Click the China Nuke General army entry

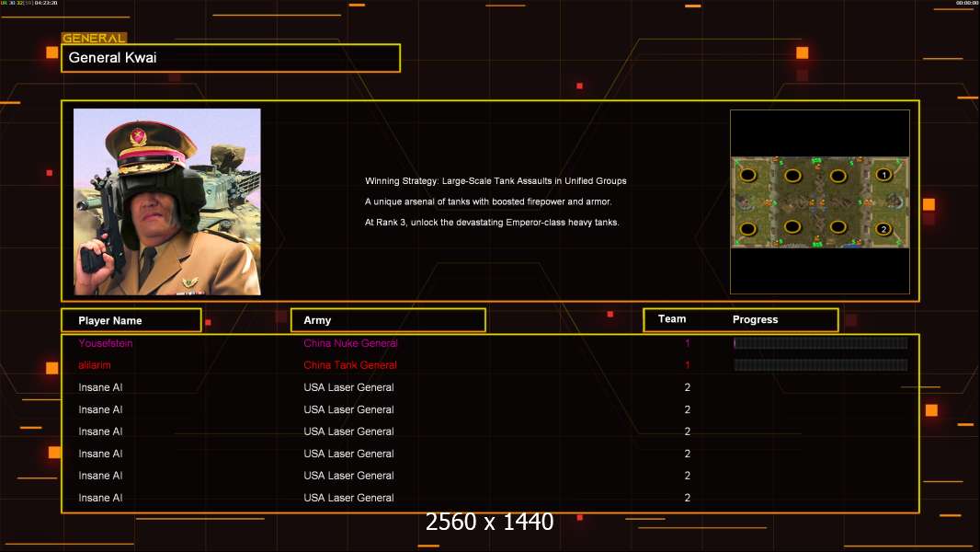click(350, 343)
